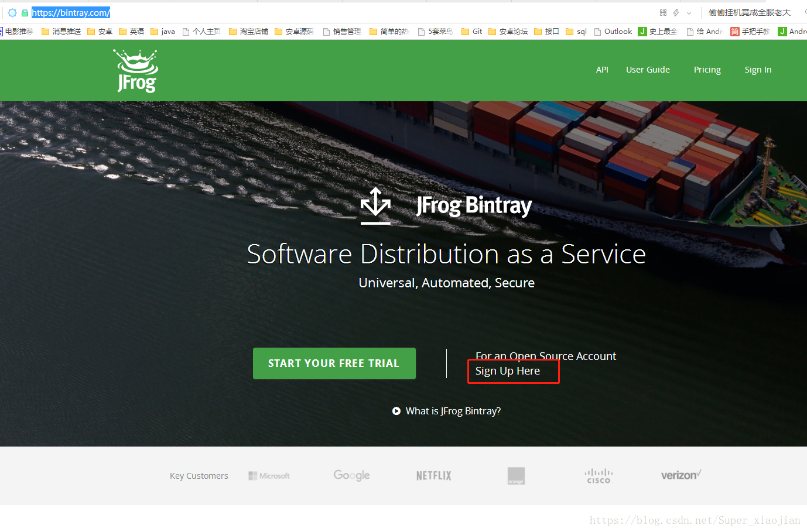Click the https://bintray.com/ address bar
Image resolution: width=807 pixels, height=532 pixels.
coord(71,13)
